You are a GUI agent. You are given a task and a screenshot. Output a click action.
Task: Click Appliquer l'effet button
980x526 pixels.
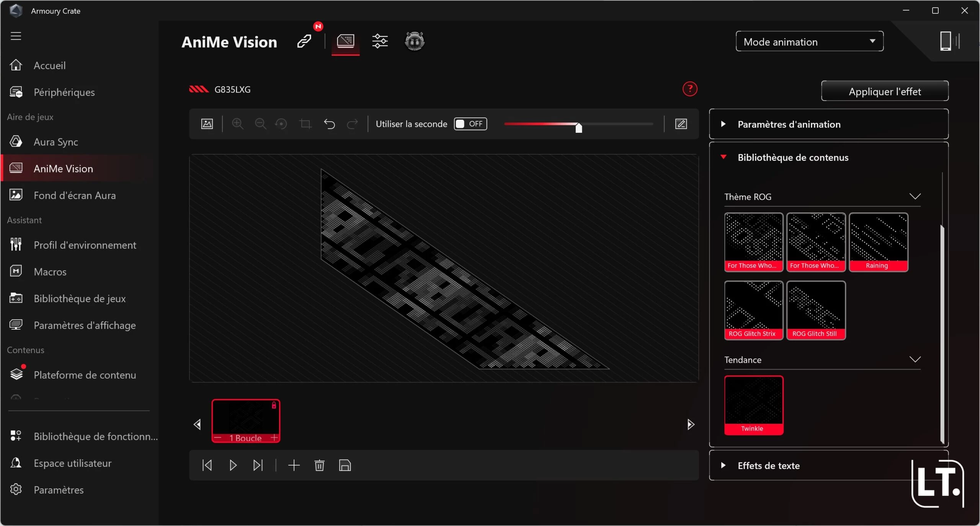[x=885, y=91]
